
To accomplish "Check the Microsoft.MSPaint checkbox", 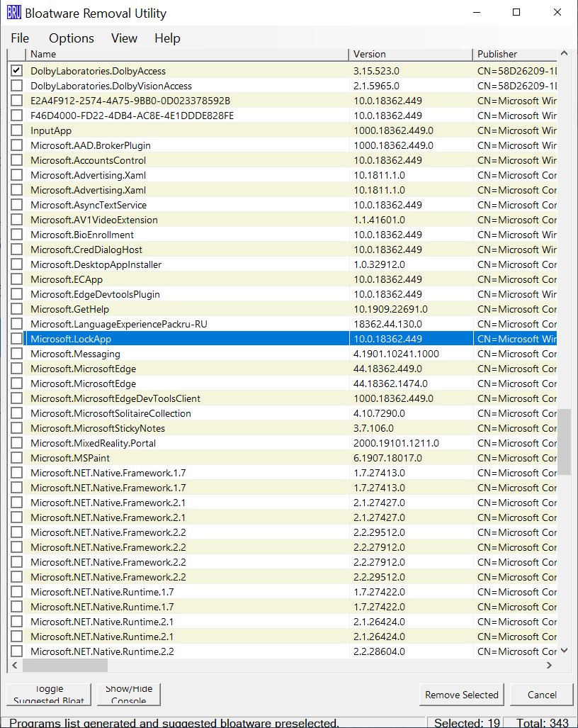I will coord(17,457).
